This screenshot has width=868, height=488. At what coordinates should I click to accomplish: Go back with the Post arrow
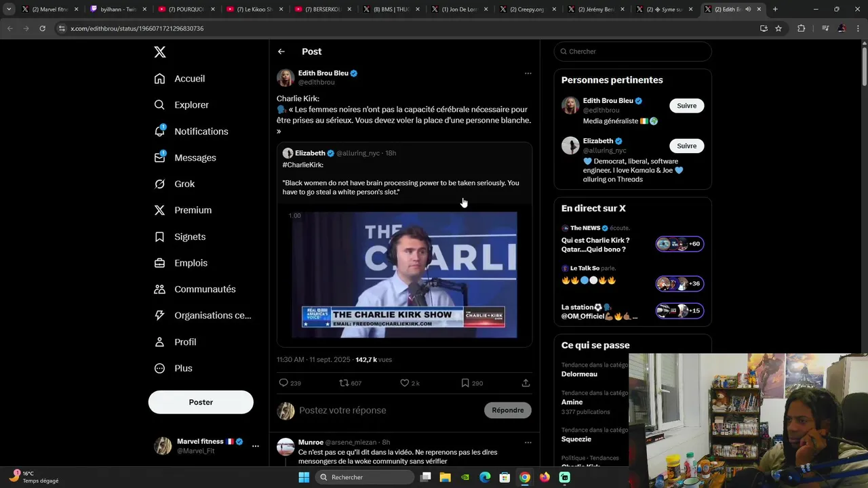pyautogui.click(x=281, y=52)
